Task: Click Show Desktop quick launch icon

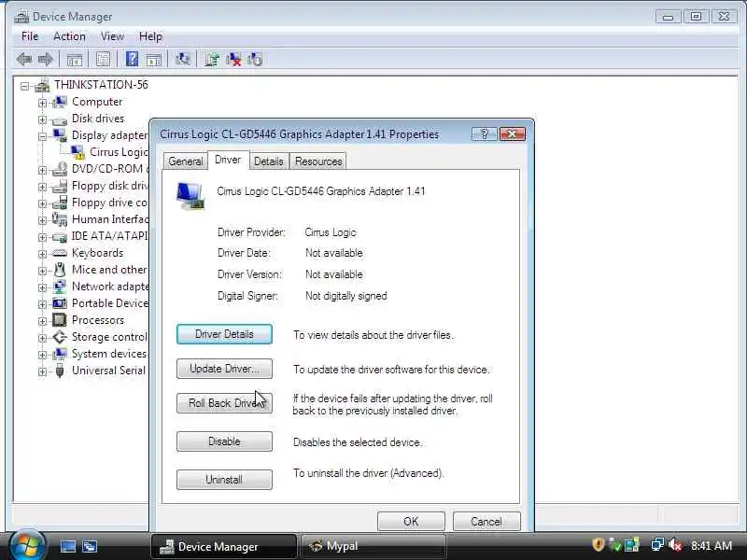Action: click(x=68, y=546)
